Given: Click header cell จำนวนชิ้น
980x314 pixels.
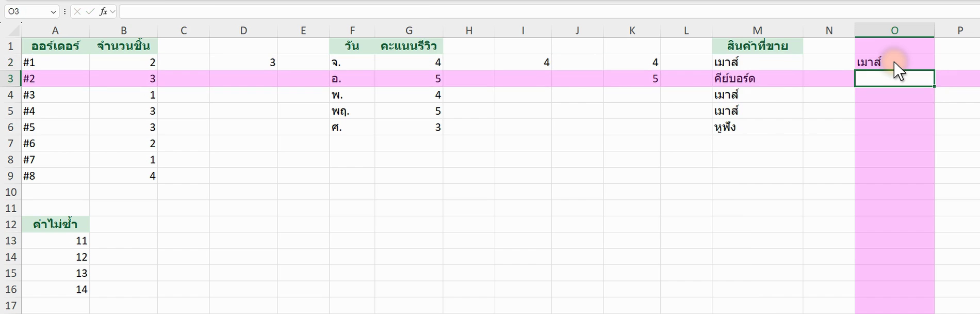Looking at the screenshot, I should click(x=124, y=46).
